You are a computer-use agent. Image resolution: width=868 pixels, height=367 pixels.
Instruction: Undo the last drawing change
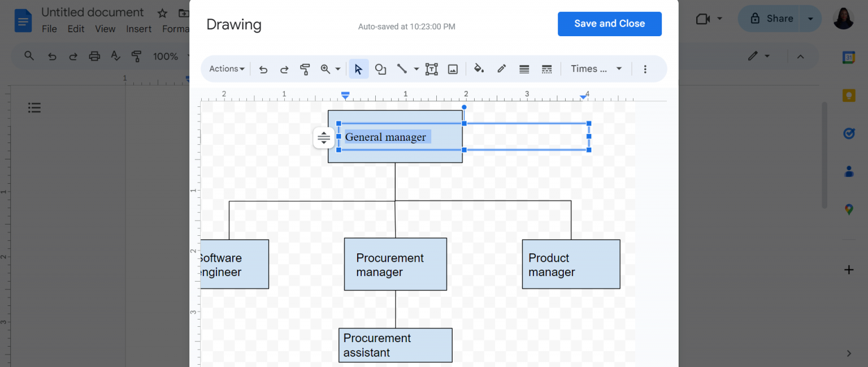pyautogui.click(x=263, y=68)
